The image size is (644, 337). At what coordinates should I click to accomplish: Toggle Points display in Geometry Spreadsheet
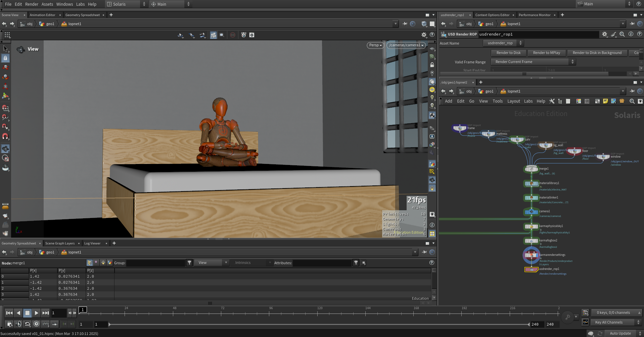pos(89,263)
